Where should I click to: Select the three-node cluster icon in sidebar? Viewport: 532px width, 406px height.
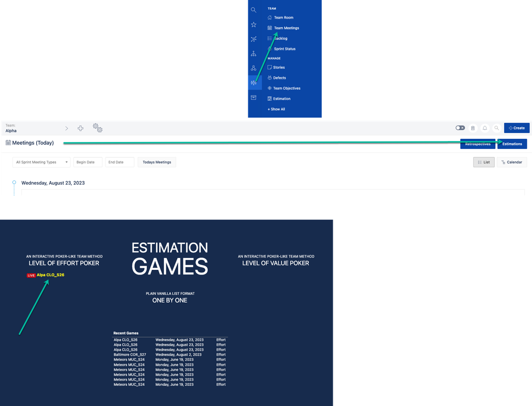click(x=253, y=68)
